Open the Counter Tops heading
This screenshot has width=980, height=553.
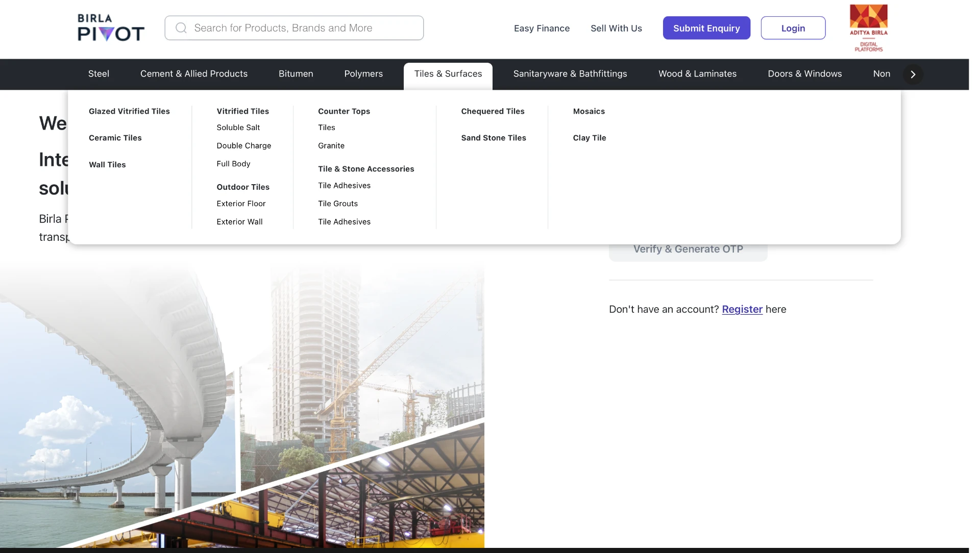coord(344,111)
